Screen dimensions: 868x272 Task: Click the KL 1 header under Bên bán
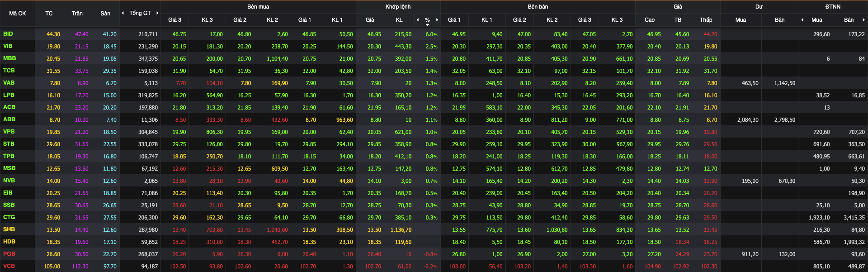[487, 20]
